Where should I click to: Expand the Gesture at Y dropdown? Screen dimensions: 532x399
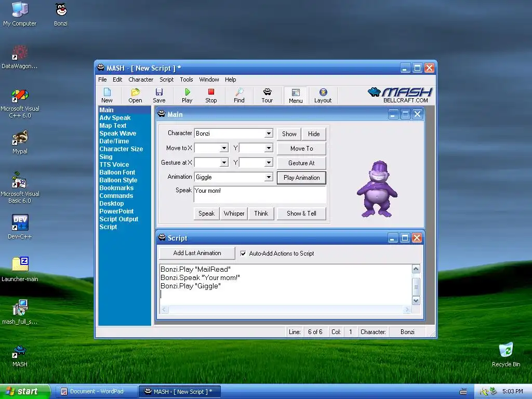point(269,163)
